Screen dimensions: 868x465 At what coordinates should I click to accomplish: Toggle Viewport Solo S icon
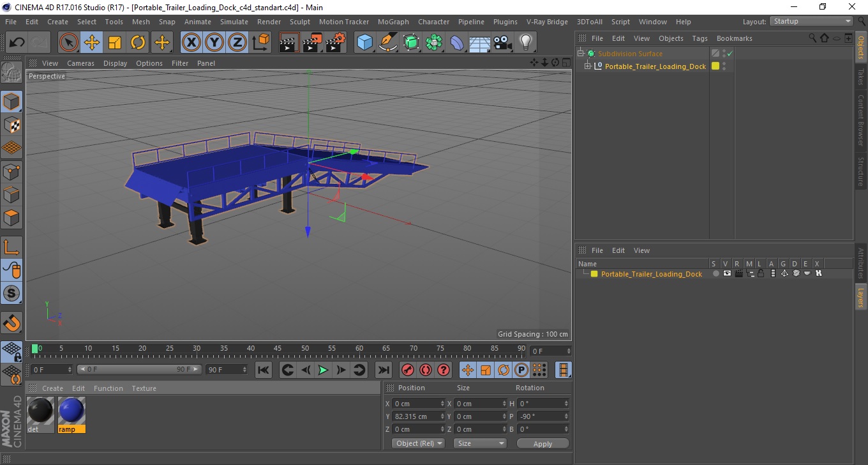[x=11, y=293]
